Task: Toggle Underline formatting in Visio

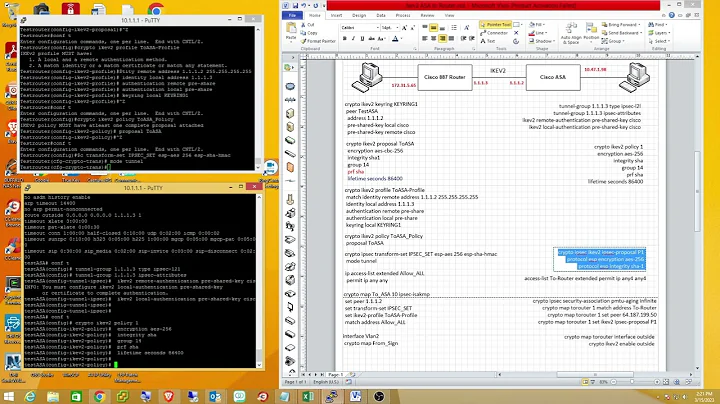Action: point(362,39)
